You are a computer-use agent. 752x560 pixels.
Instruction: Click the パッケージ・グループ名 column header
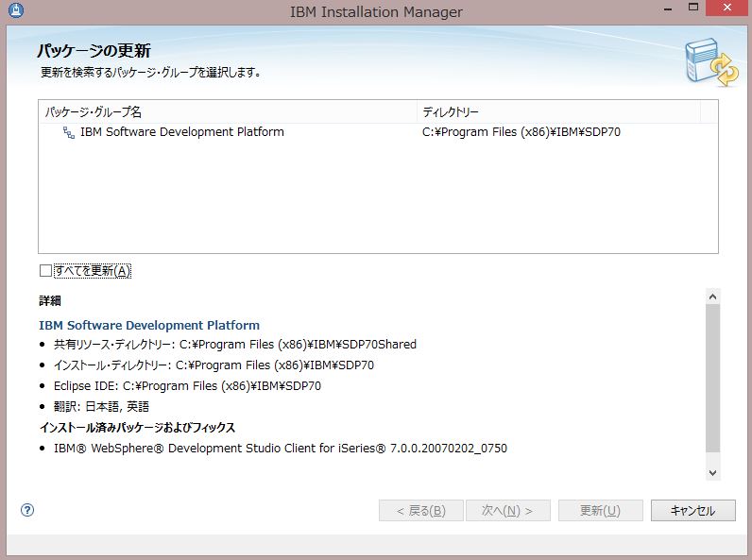[x=228, y=111]
